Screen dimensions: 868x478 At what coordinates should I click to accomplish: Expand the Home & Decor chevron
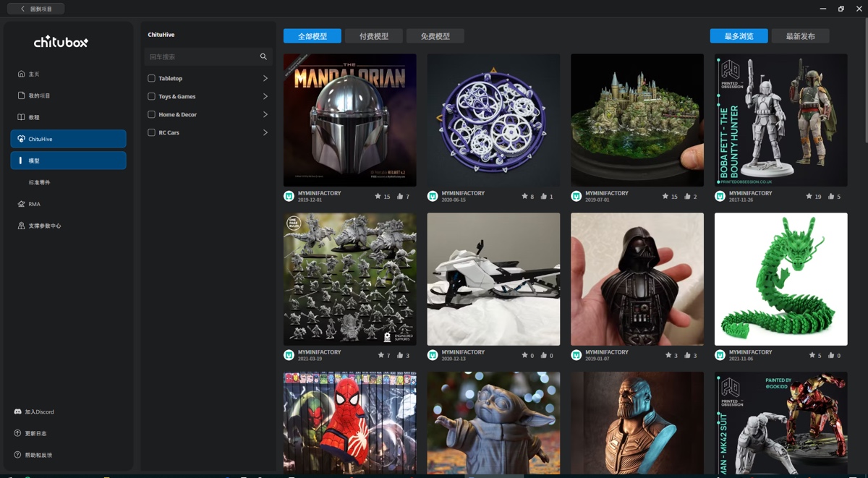pos(265,114)
